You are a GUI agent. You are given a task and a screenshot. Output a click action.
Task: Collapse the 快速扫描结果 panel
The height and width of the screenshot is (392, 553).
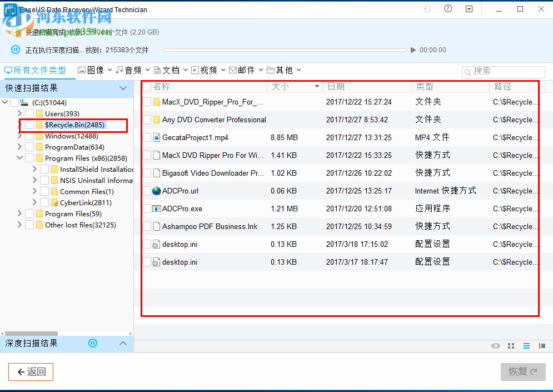(123, 88)
